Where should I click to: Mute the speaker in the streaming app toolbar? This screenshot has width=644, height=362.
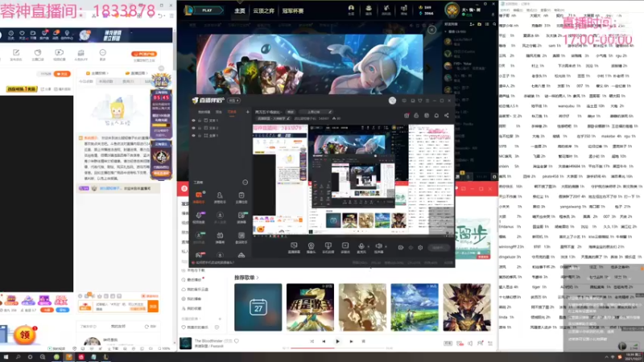pyautogui.click(x=378, y=246)
